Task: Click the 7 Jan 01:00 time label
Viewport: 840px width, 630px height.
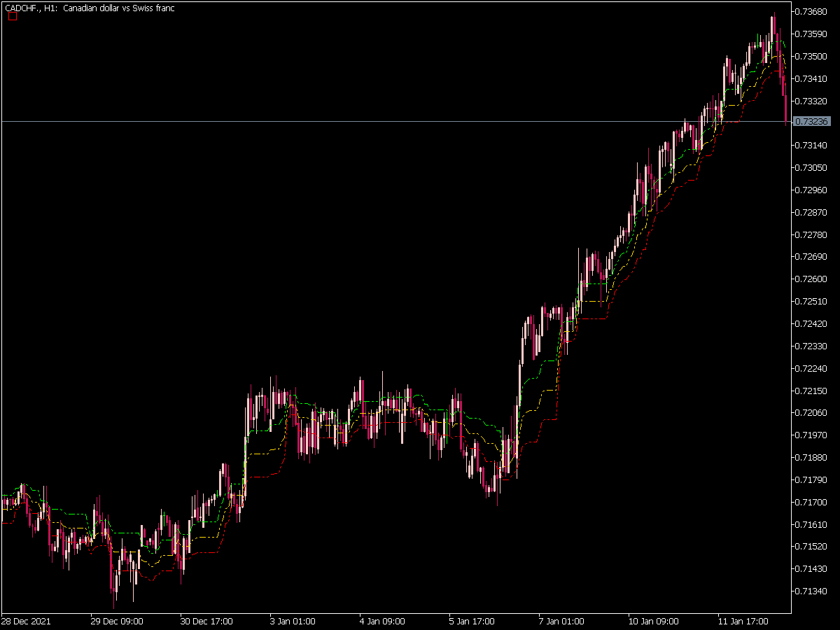Action: tap(561, 622)
